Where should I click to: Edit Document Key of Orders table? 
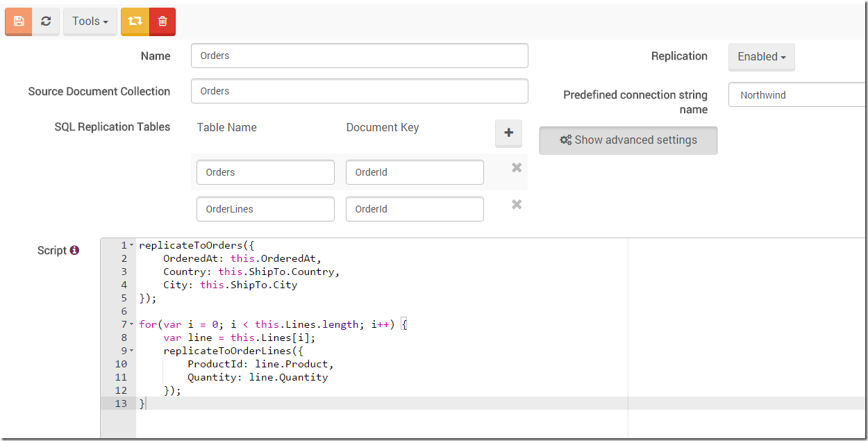click(x=415, y=172)
